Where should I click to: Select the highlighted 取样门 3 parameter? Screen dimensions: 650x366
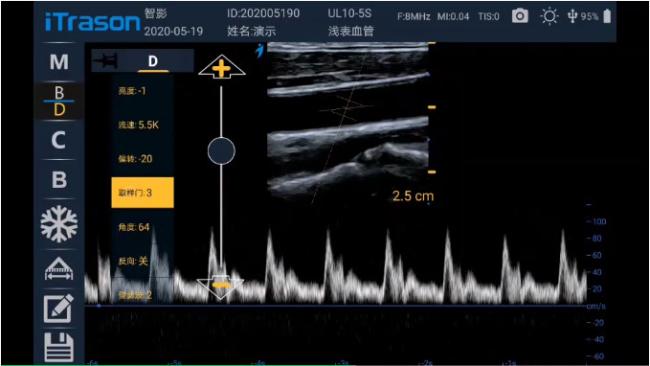pos(143,193)
